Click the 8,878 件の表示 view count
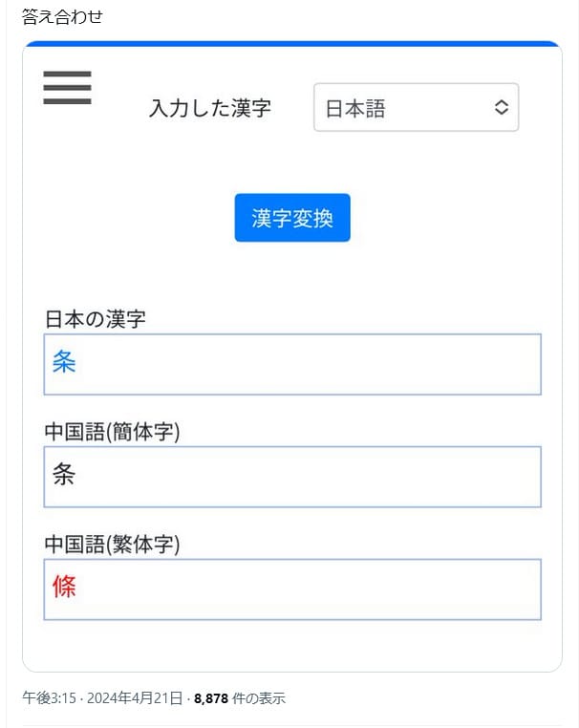This screenshot has height=728, width=579. point(240,697)
